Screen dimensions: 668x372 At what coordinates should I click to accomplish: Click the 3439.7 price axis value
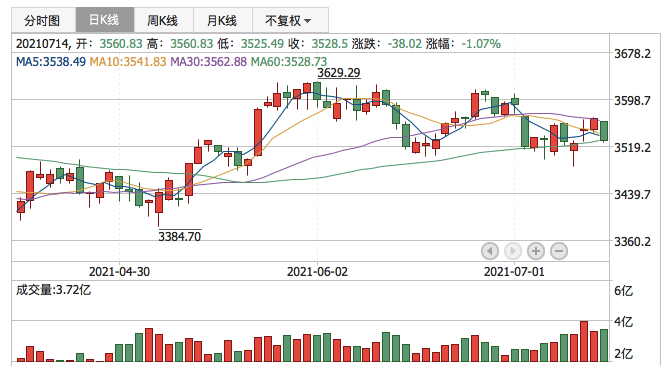click(633, 194)
